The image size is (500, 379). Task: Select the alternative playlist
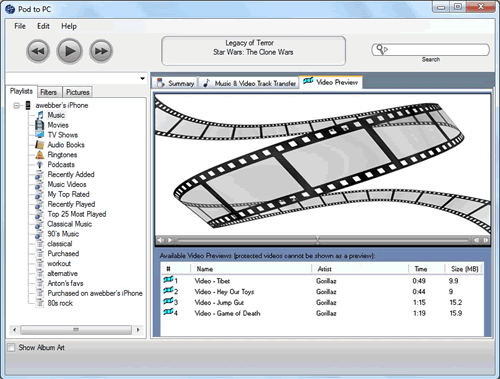pos(62,273)
